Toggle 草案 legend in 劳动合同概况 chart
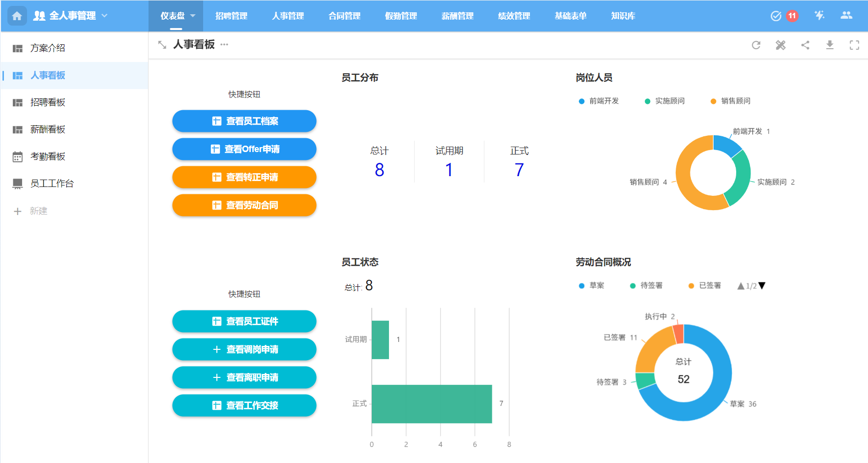The image size is (868, 463). point(592,285)
